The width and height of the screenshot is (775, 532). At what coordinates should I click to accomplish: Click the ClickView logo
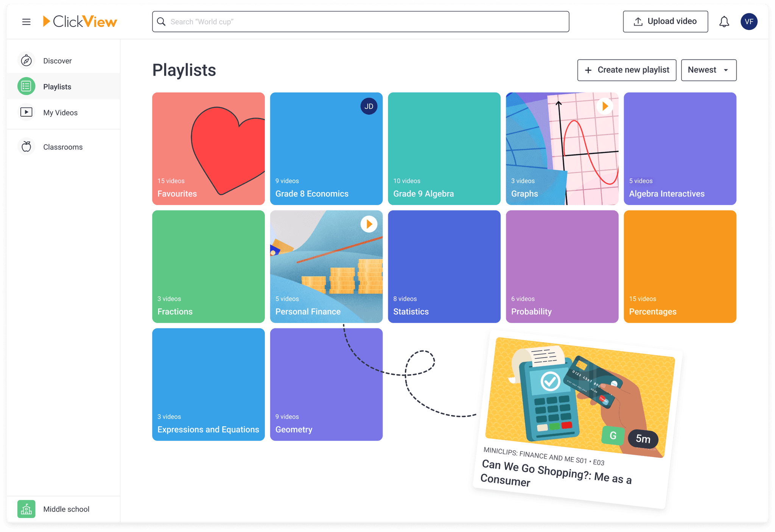(80, 22)
